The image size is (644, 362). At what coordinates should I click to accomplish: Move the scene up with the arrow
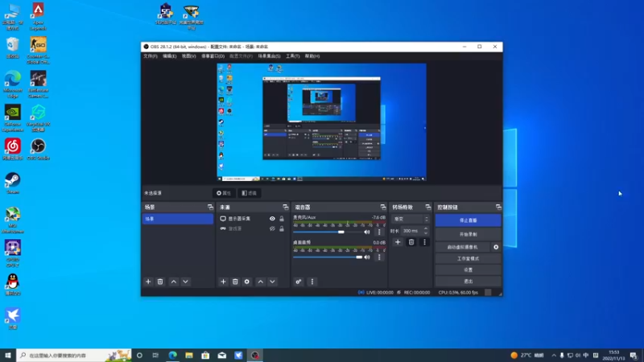(x=174, y=282)
